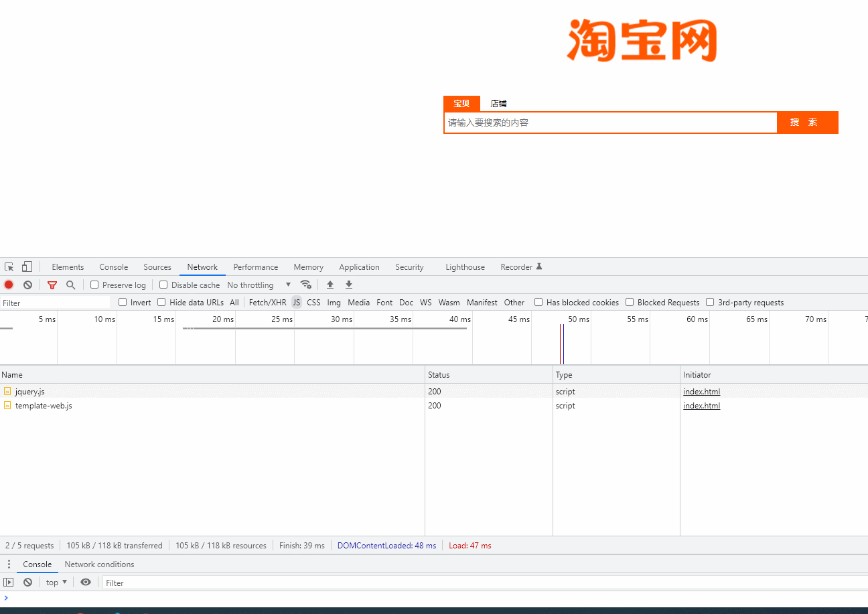Clear the network log icon
The image size is (868, 614).
[x=27, y=285]
